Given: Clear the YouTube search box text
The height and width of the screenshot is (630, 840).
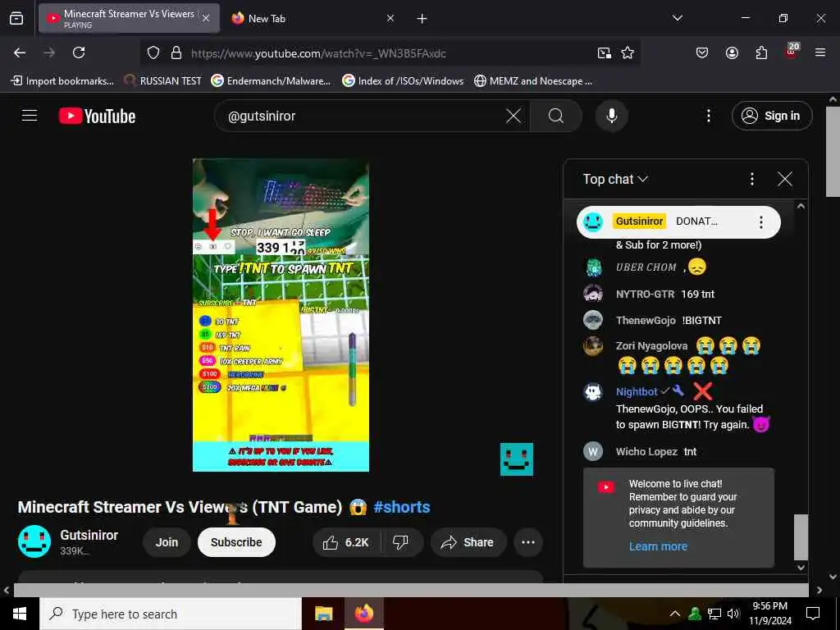Looking at the screenshot, I should tap(514, 116).
